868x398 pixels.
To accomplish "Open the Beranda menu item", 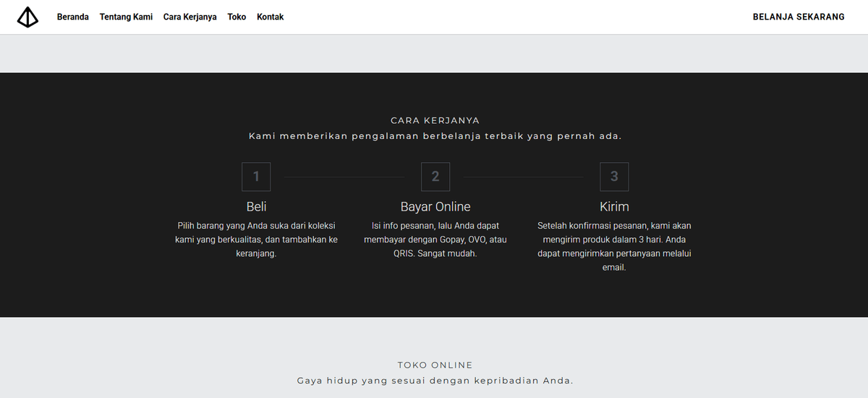I will click(72, 17).
